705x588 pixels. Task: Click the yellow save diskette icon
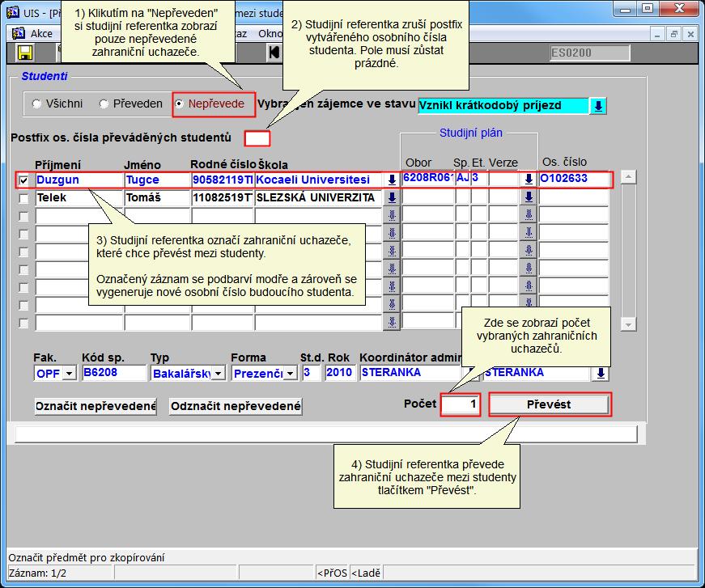point(25,53)
